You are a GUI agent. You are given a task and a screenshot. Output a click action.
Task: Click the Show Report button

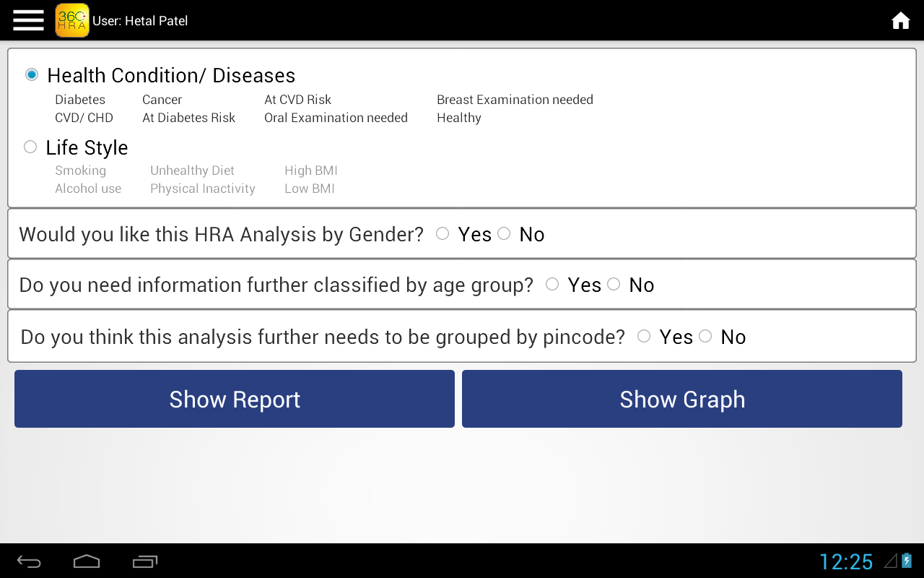coord(235,399)
